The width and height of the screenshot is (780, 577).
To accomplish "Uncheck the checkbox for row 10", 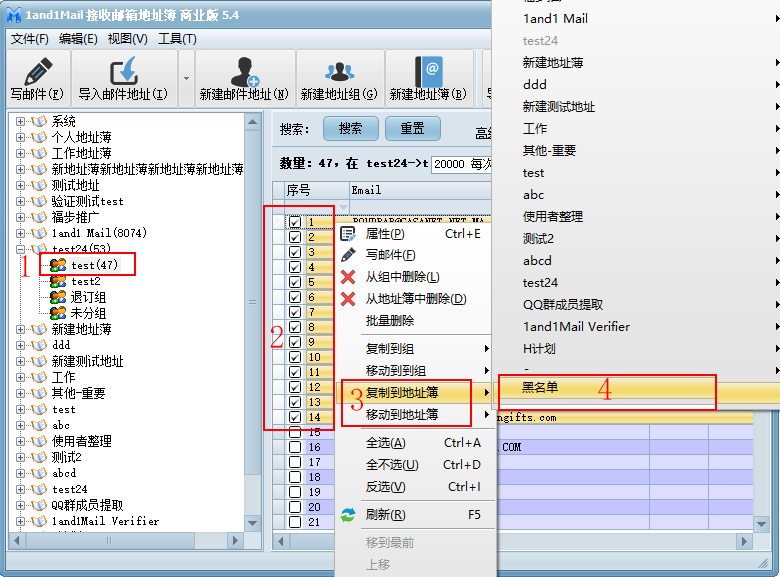I will pos(295,357).
